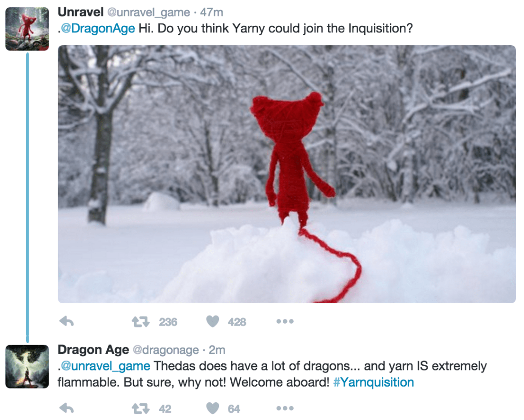
Task: Open the #Yarnquisition hashtag
Action: (374, 382)
